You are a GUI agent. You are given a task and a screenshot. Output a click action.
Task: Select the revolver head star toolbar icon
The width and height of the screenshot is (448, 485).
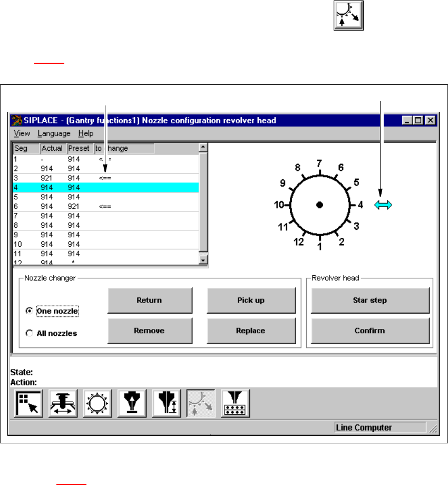[98, 404]
